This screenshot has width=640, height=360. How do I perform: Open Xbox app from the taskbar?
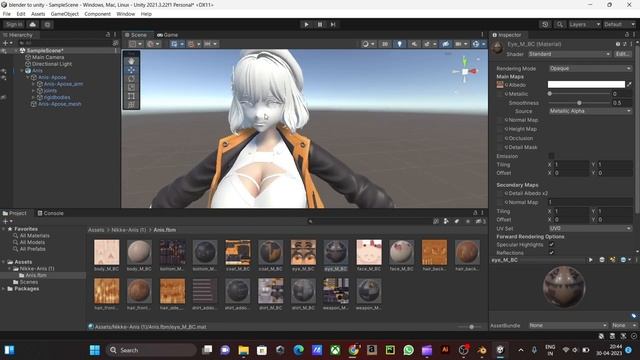coord(335,350)
